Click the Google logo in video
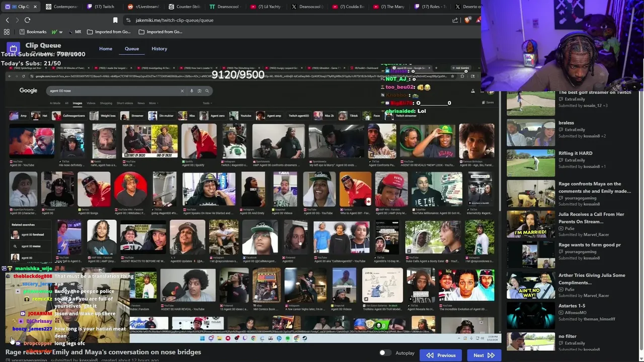The image size is (644, 362). (28, 90)
